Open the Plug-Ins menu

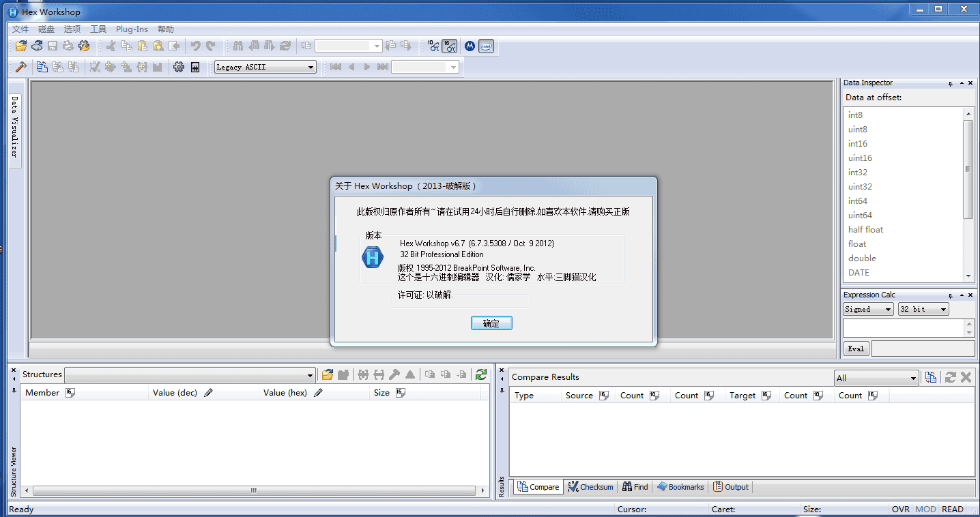click(x=132, y=29)
